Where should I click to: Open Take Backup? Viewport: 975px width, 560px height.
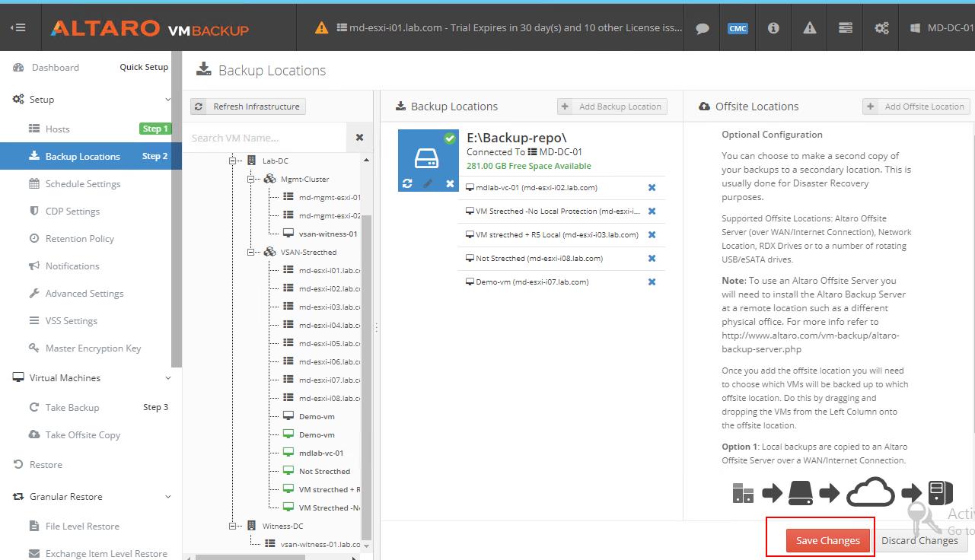point(72,408)
